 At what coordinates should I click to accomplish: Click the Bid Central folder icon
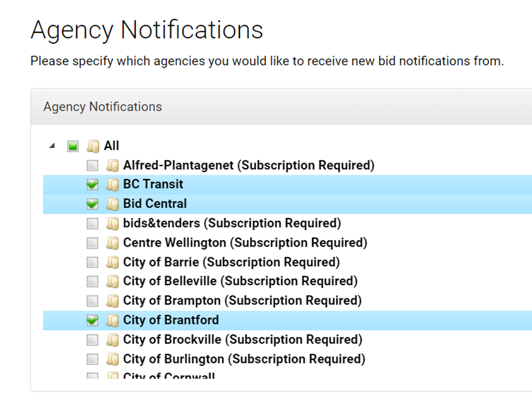pyautogui.click(x=112, y=204)
